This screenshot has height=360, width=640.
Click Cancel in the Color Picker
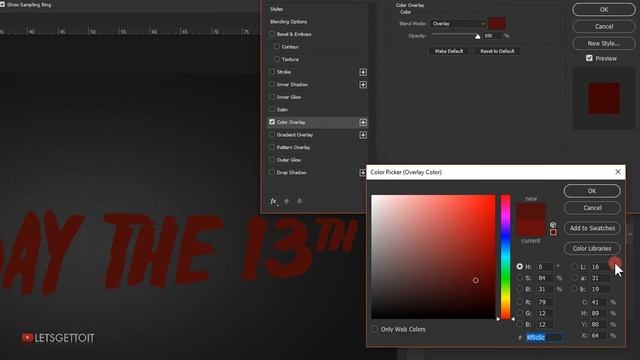(x=592, y=208)
